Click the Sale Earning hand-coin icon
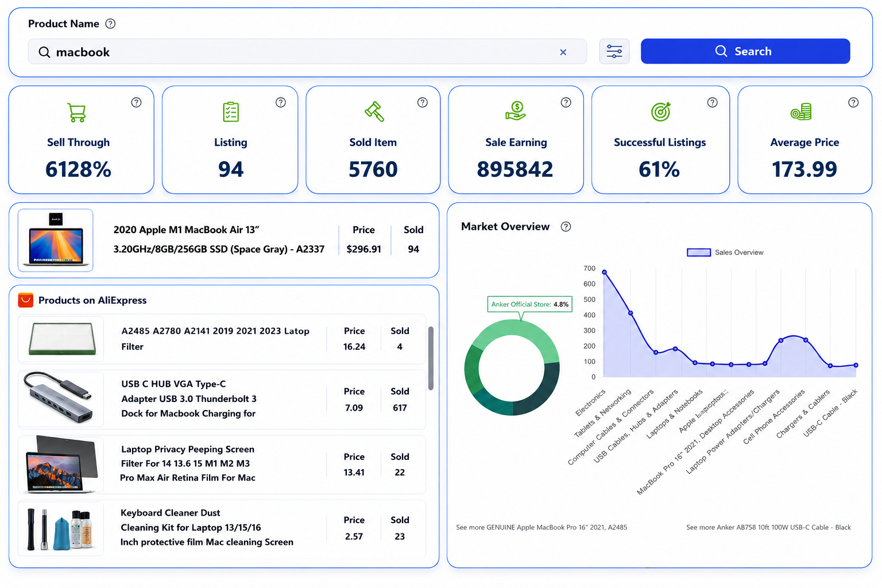The width and height of the screenshot is (882, 588). point(516,111)
